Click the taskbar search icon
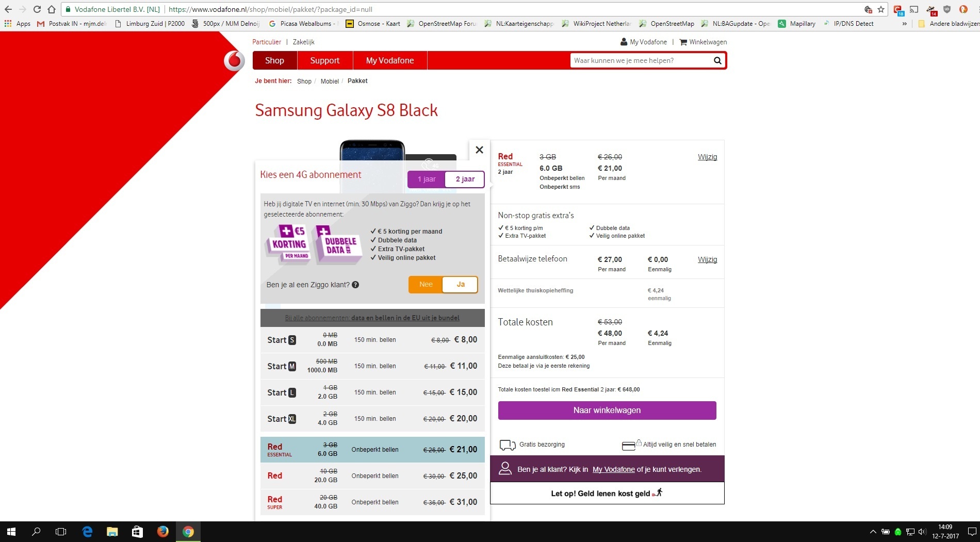Viewport: 980px width, 542px height. pos(36,532)
